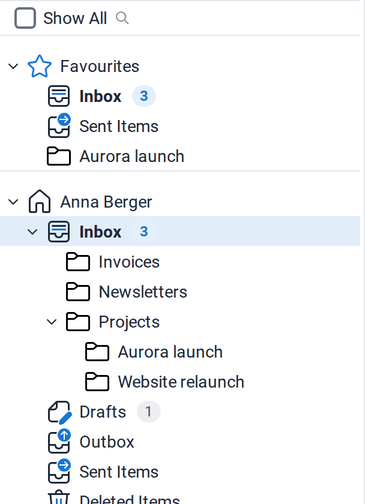Click the Drafts count badge 1
Image resolution: width=365 pixels, height=504 pixels.
pyautogui.click(x=149, y=412)
